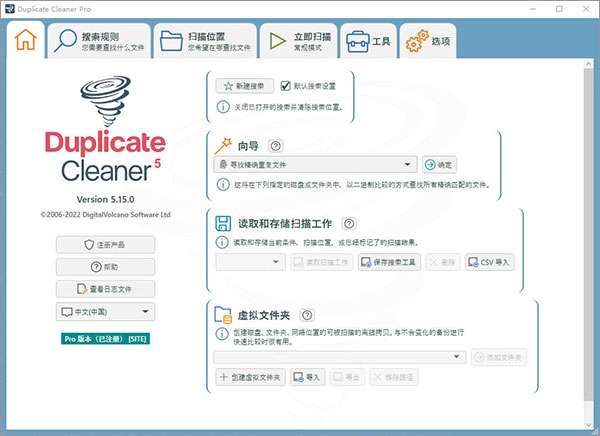Screen dimensions: 600x436
Task: Click the help icon next to 向导
Action: pos(276,146)
